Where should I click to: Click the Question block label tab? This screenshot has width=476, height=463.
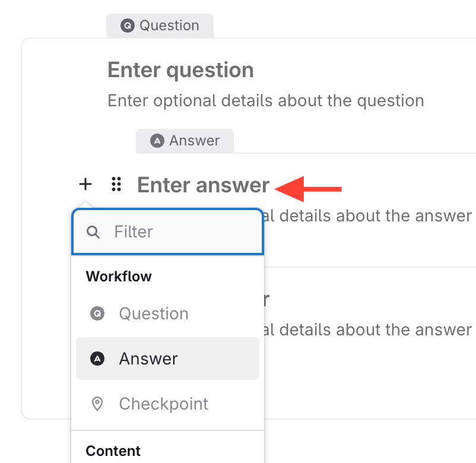(x=160, y=26)
